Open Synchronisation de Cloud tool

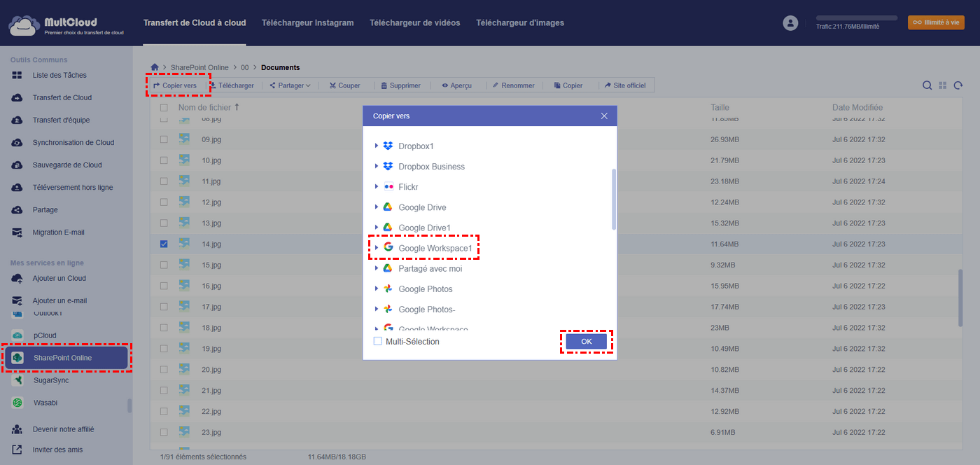73,142
